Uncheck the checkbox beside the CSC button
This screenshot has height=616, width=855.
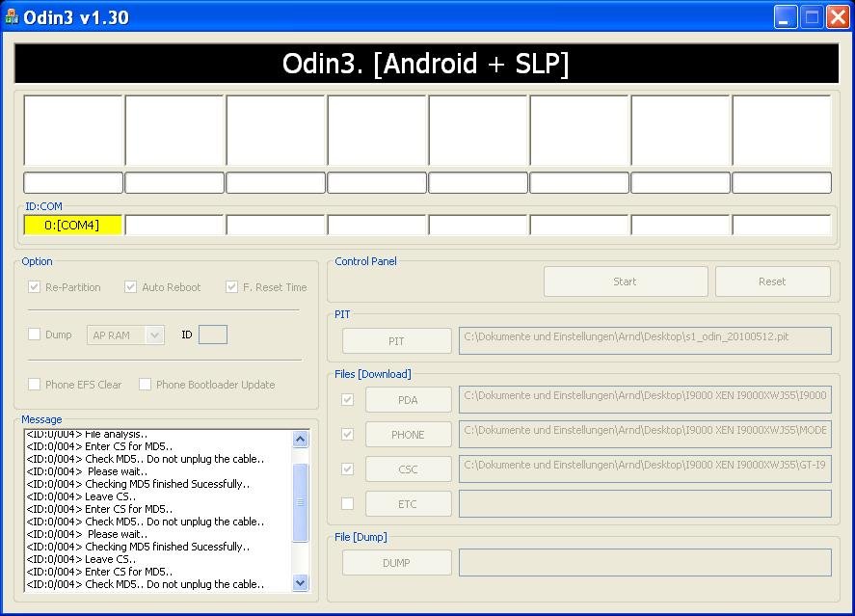(x=347, y=469)
